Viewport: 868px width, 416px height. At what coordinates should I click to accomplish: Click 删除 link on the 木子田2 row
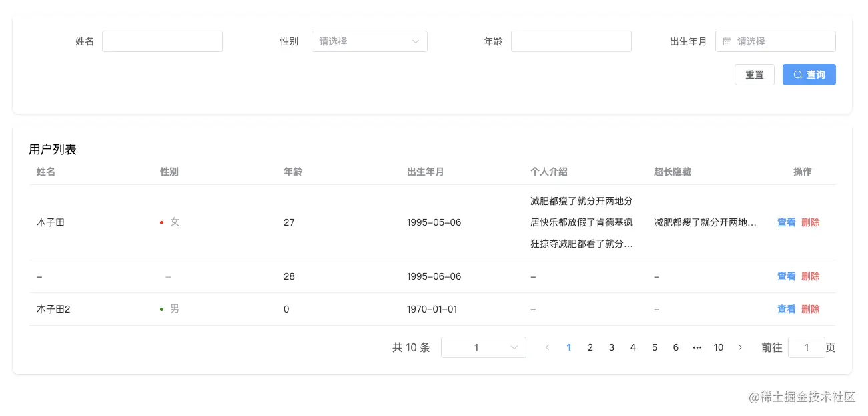(810, 308)
